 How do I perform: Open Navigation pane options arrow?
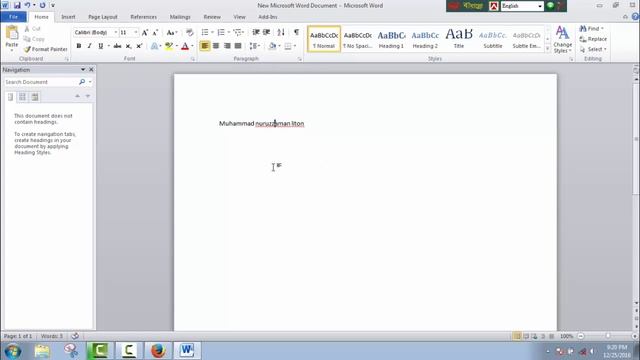pos(83,70)
